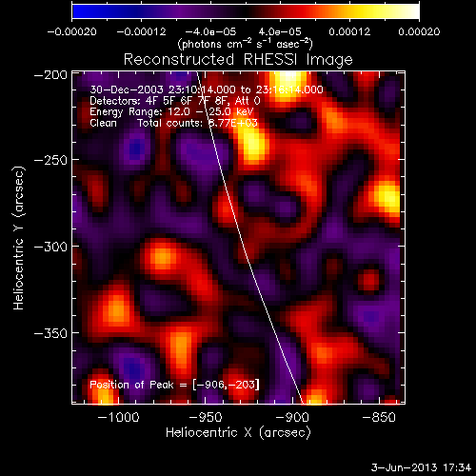Click the units label 'photons cm-2 s-1 asec-2'
Screen dimensions: 476x476
click(x=245, y=44)
